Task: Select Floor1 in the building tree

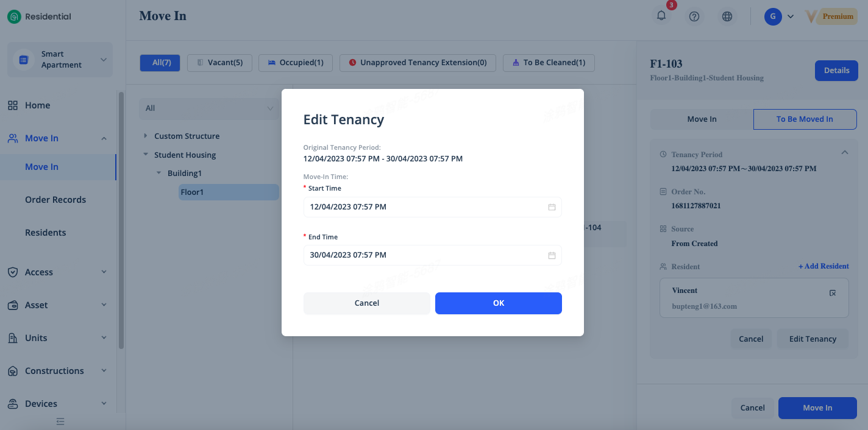Action: (x=193, y=192)
